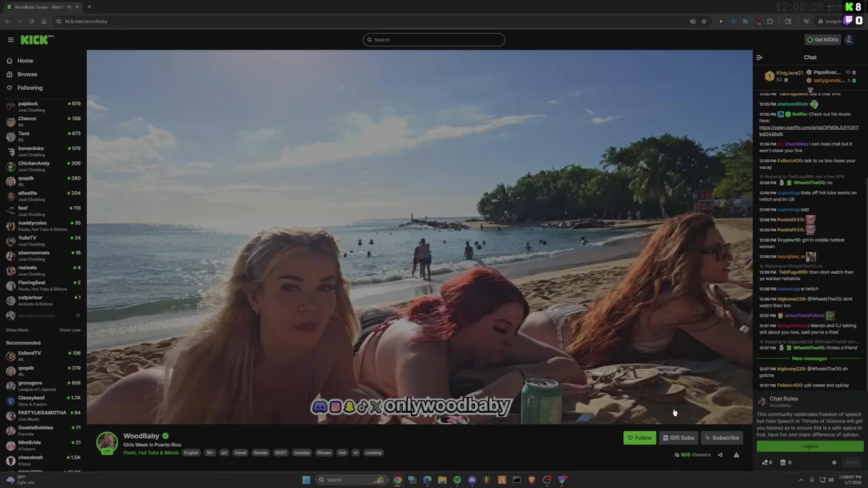Show hidden system tray icons
868x488 pixels.
coord(802,480)
